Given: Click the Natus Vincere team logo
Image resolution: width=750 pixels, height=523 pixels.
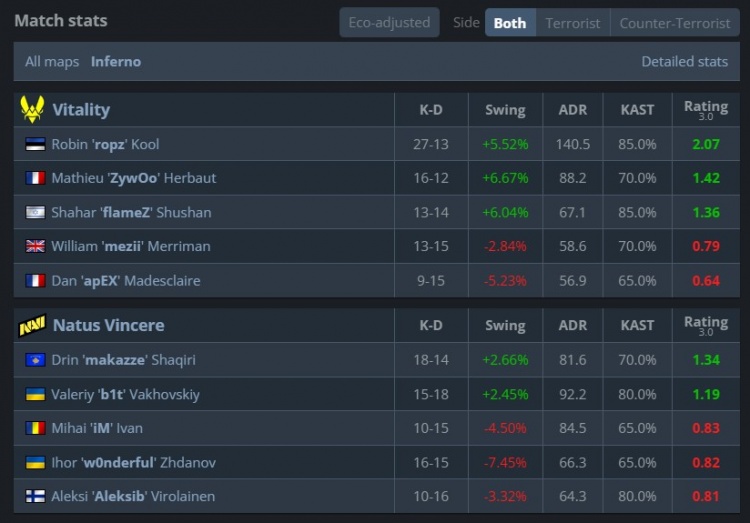Looking at the screenshot, I should (x=32, y=326).
